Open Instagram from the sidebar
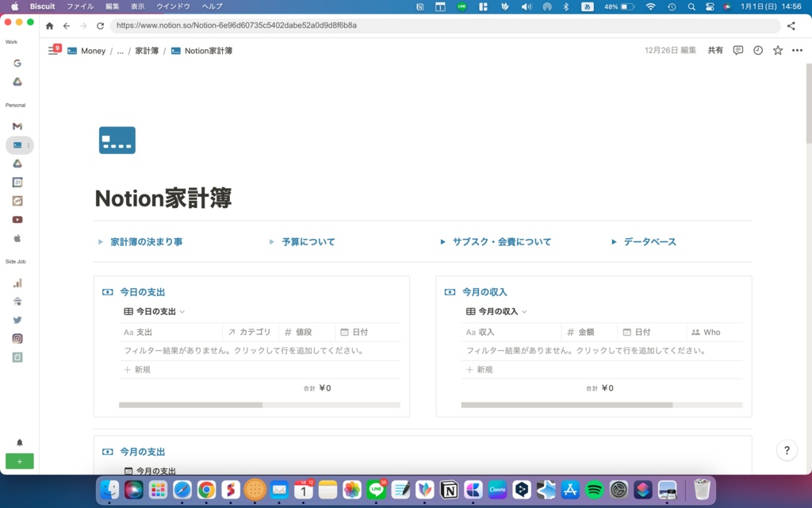Viewport: 812px width, 508px height. tap(17, 339)
